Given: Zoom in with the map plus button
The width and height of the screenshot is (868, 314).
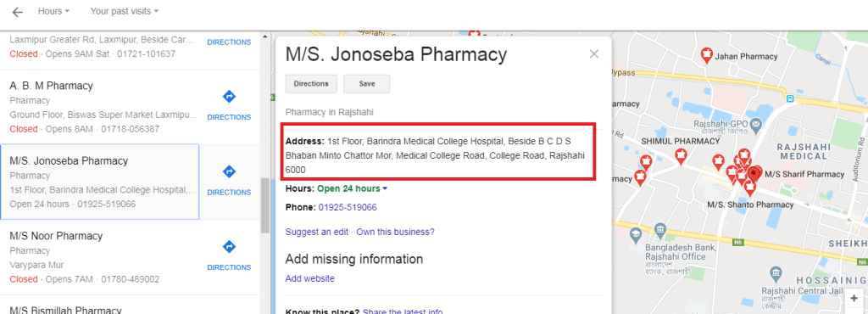Looking at the screenshot, I should 854,298.
